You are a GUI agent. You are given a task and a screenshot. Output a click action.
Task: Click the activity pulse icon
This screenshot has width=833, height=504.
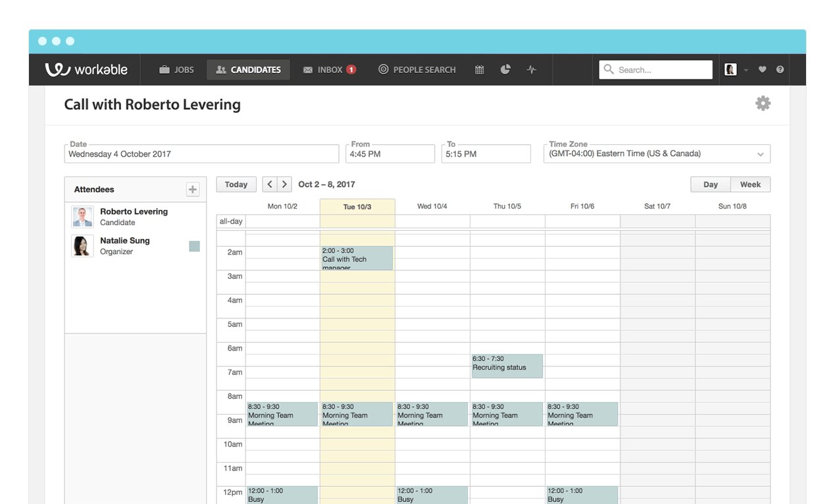pyautogui.click(x=532, y=70)
